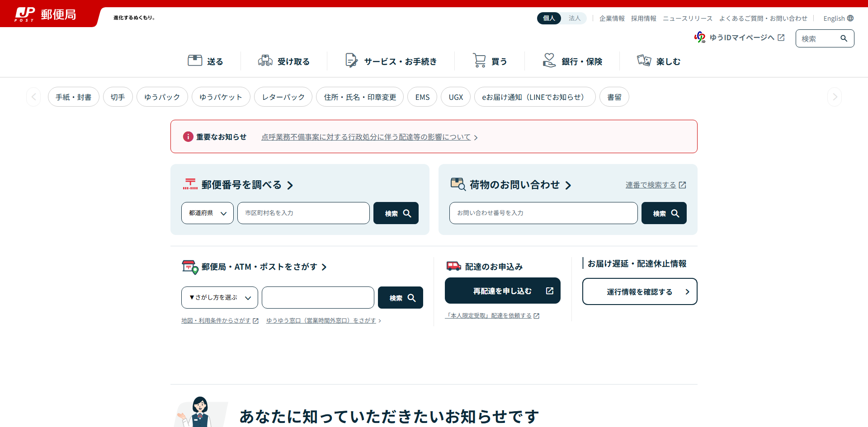Open the 受け取る menu

click(283, 61)
